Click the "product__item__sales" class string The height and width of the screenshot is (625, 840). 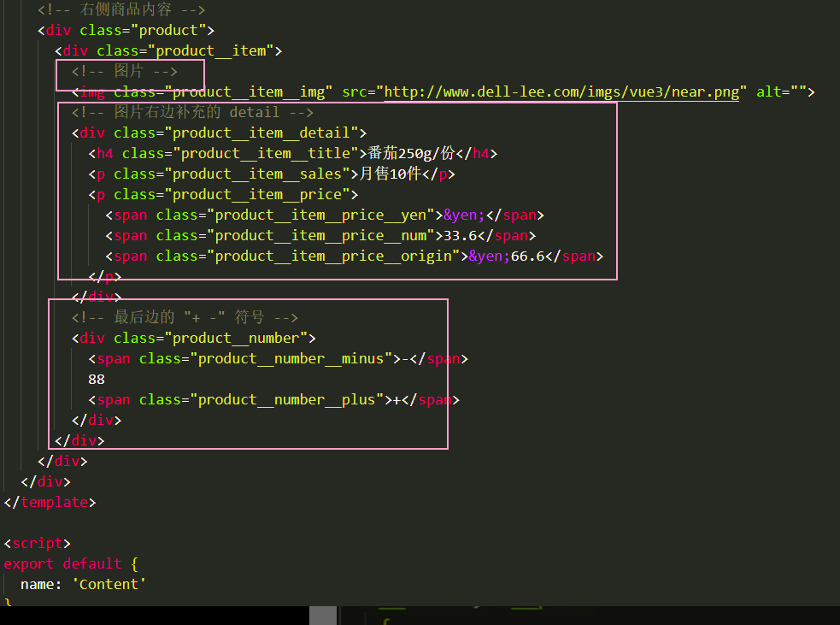coord(256,174)
